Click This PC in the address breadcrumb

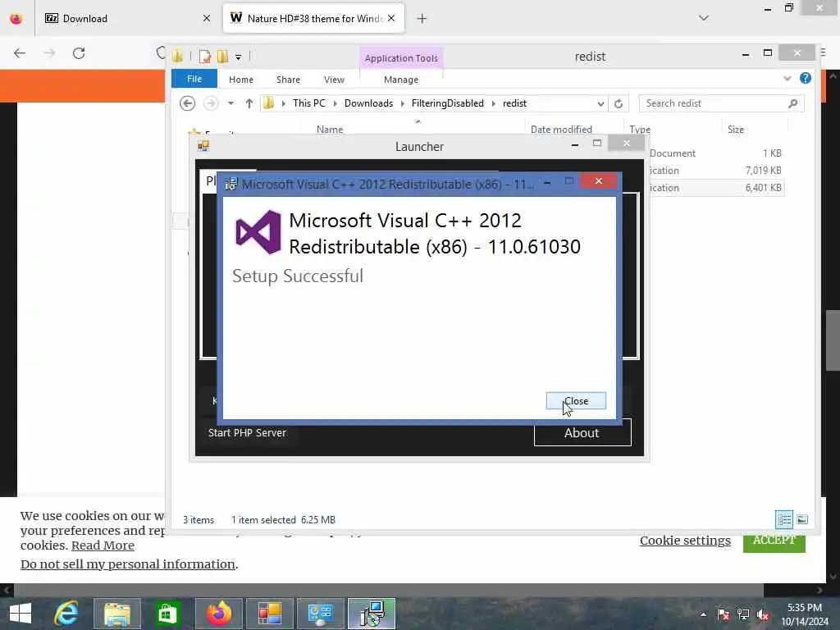coord(308,103)
